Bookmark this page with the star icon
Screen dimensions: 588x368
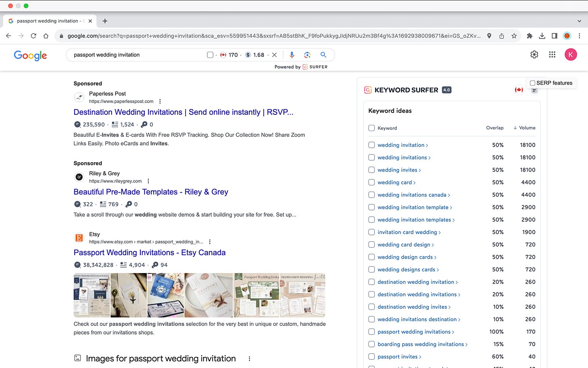pyautogui.click(x=514, y=36)
